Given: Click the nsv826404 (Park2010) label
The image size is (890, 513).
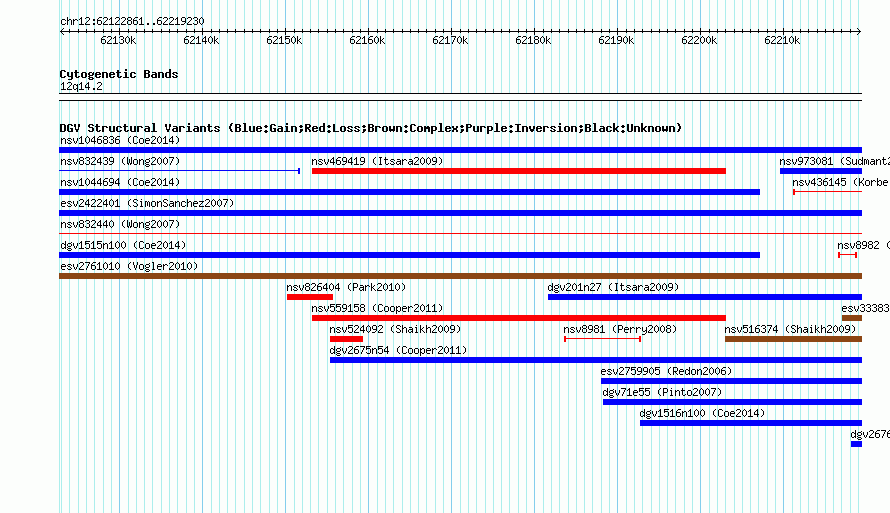Looking at the screenshot, I should [x=346, y=287].
